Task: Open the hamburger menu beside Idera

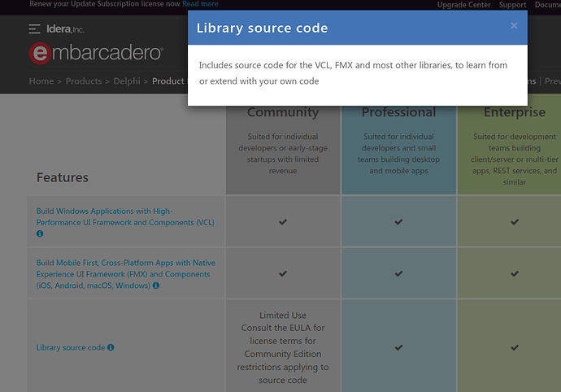Action: click(34, 29)
